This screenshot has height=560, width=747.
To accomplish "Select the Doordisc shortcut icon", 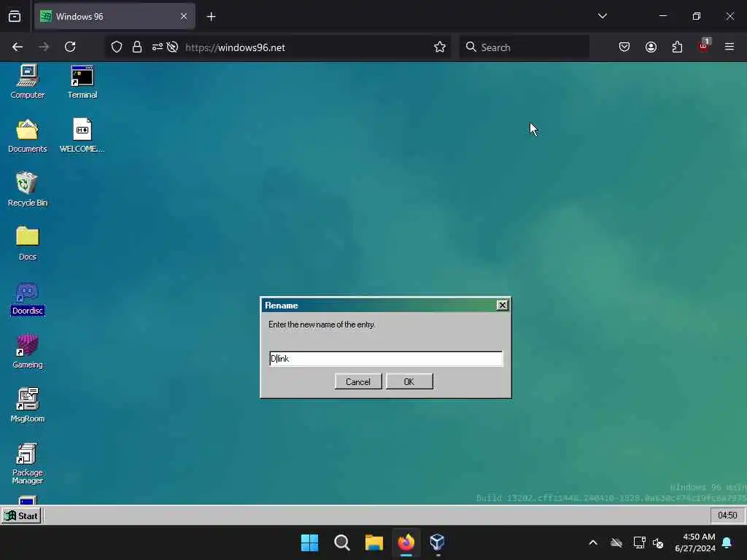I will [x=28, y=298].
